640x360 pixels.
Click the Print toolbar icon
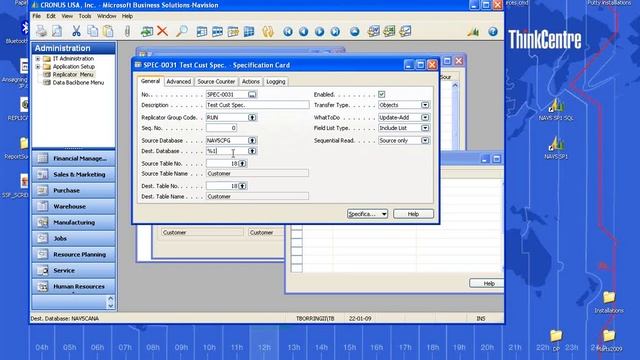tap(41, 31)
